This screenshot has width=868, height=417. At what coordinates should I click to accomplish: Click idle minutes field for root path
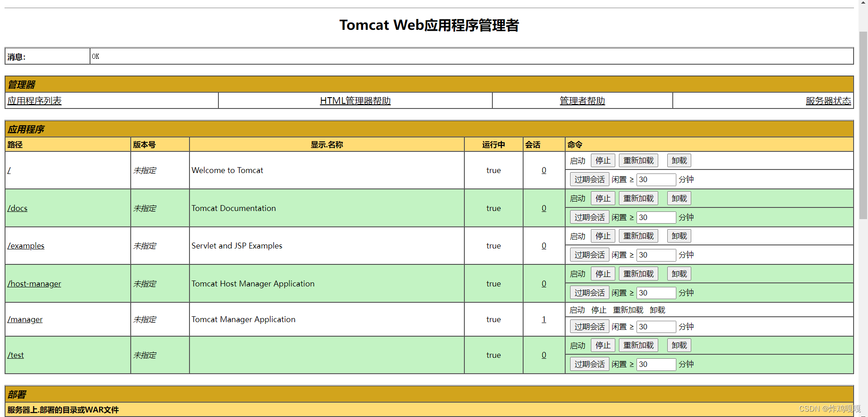[x=656, y=179]
